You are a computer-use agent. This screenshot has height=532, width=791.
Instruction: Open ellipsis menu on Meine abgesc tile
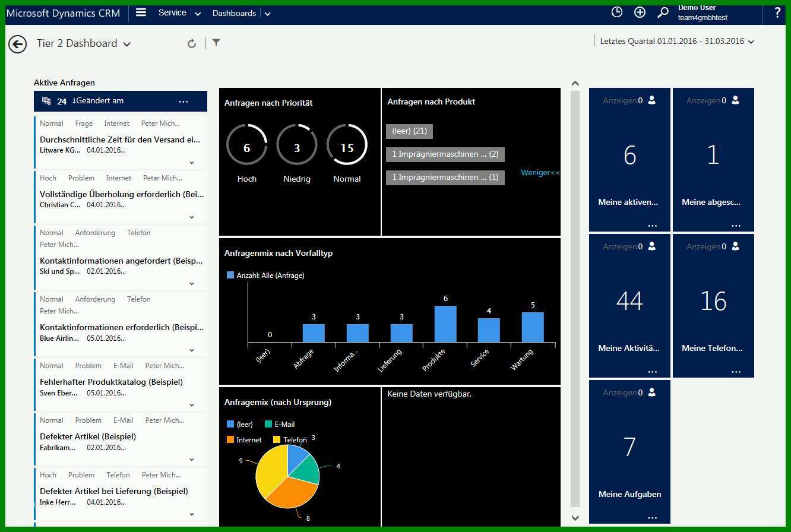[736, 226]
